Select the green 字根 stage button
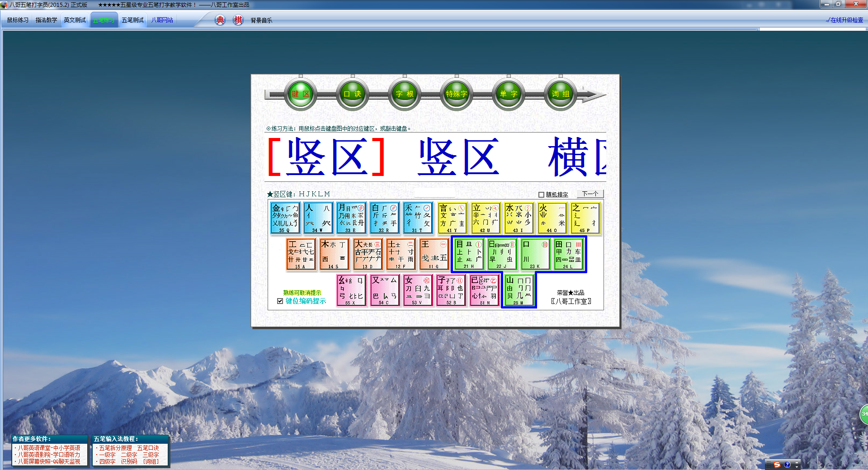 tap(405, 94)
